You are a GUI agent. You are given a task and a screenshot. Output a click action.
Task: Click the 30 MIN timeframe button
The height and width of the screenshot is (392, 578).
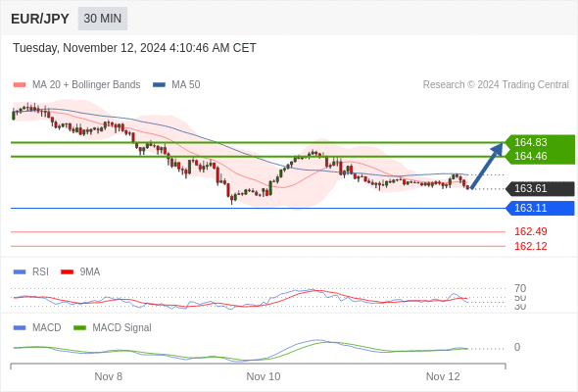click(x=103, y=19)
